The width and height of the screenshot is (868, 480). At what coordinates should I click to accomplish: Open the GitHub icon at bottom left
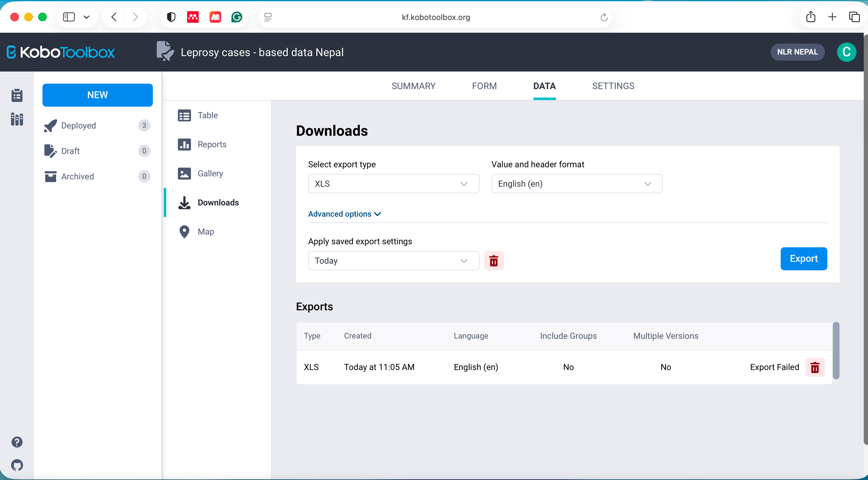[17, 465]
